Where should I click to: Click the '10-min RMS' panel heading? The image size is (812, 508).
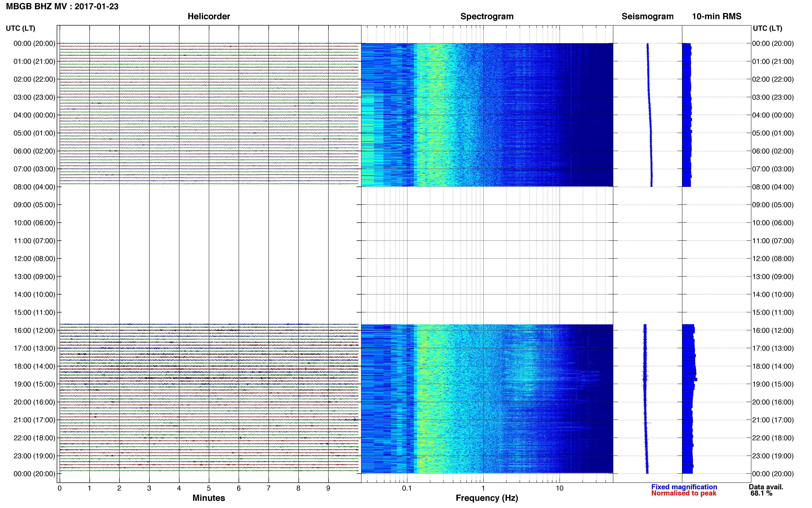717,16
